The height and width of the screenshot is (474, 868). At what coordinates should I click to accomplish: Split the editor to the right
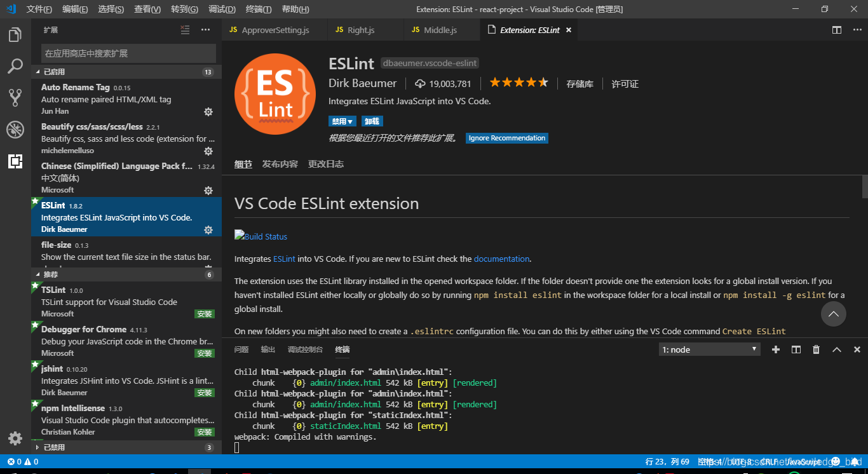pos(837,30)
